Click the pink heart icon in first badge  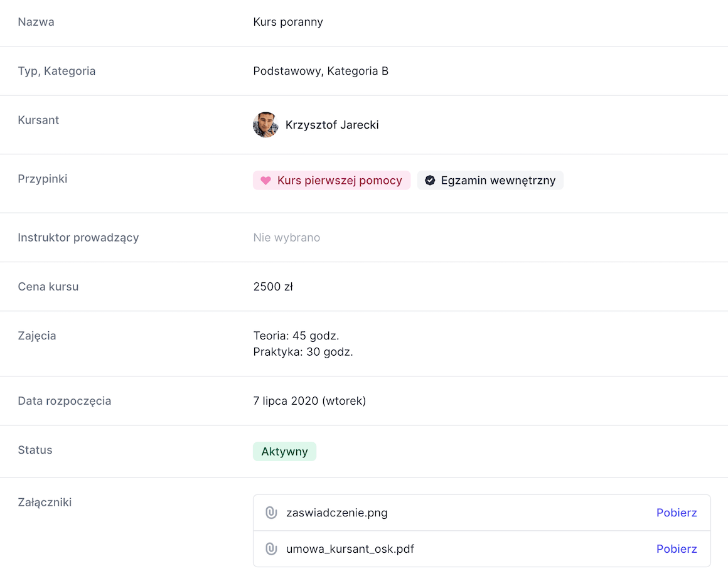(x=265, y=181)
